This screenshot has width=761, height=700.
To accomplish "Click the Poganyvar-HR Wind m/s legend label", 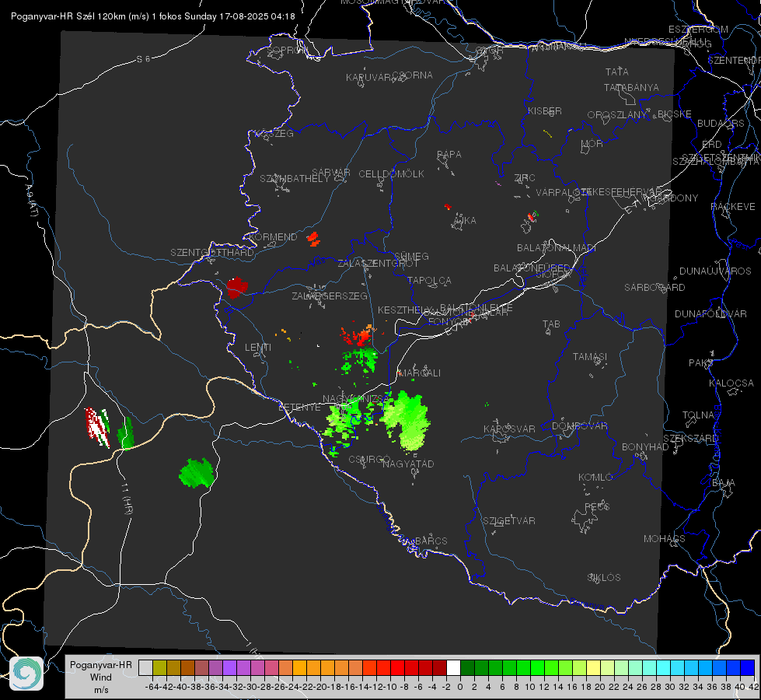I will pos(101,677).
